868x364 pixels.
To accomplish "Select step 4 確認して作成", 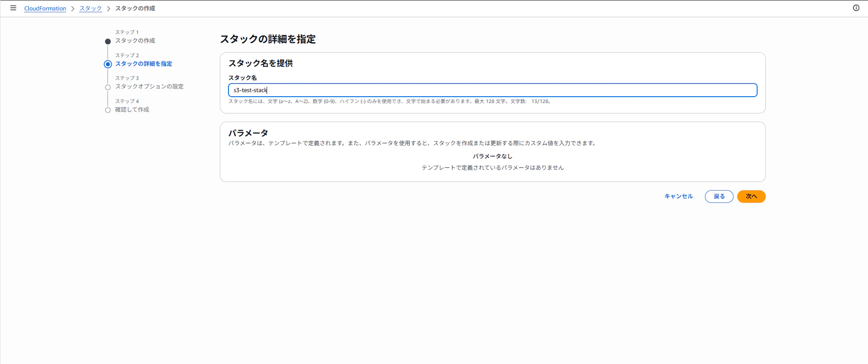I will click(132, 110).
